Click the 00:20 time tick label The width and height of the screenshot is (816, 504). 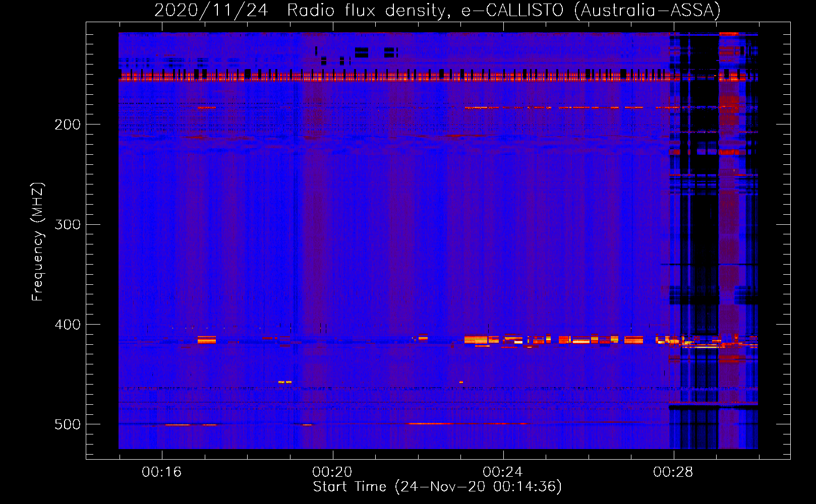point(332,472)
